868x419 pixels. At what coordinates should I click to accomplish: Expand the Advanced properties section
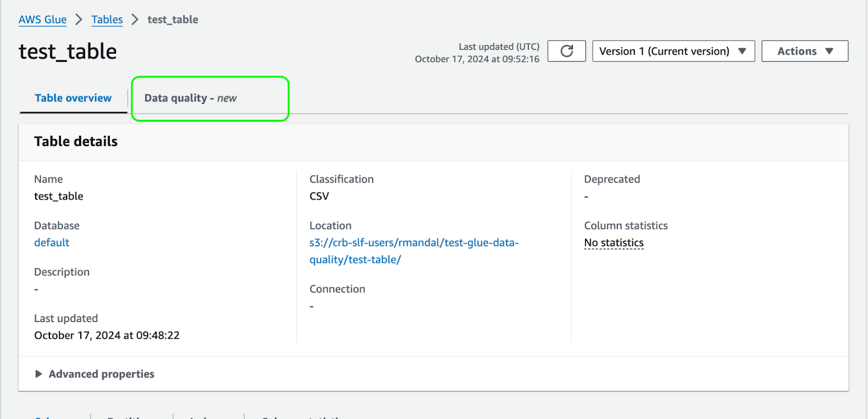click(94, 374)
